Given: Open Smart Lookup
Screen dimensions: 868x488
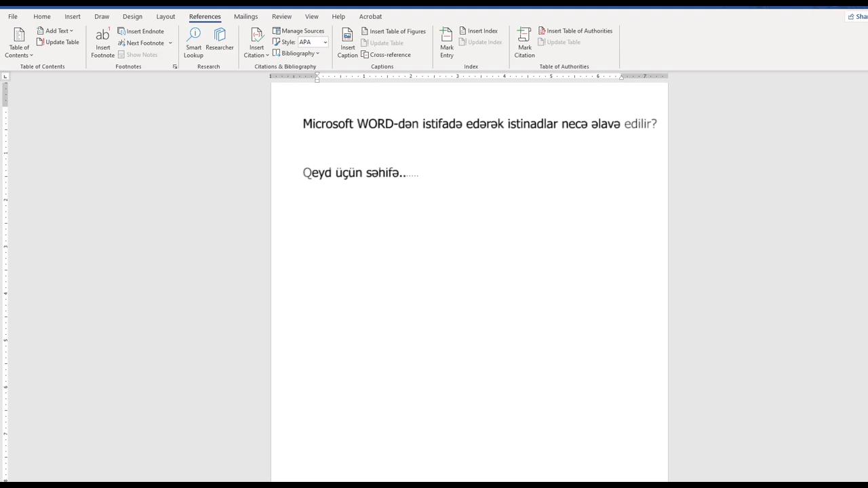Looking at the screenshot, I should (x=194, y=43).
